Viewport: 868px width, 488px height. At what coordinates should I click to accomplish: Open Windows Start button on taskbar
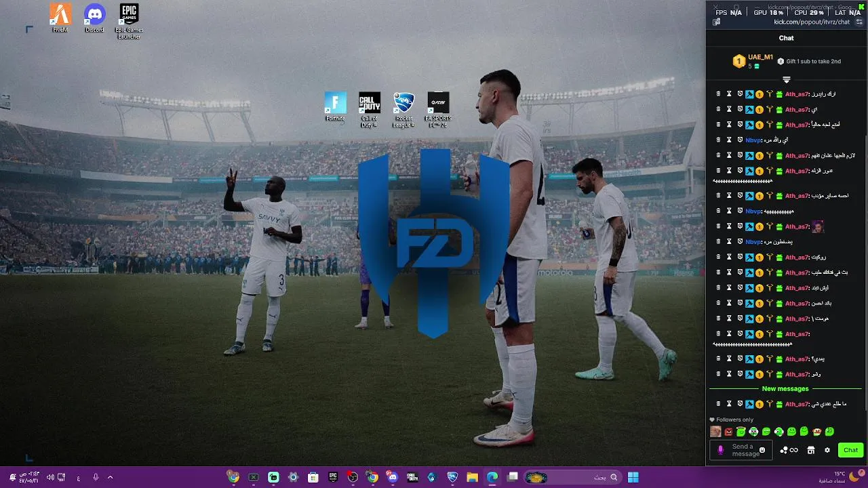point(633,477)
